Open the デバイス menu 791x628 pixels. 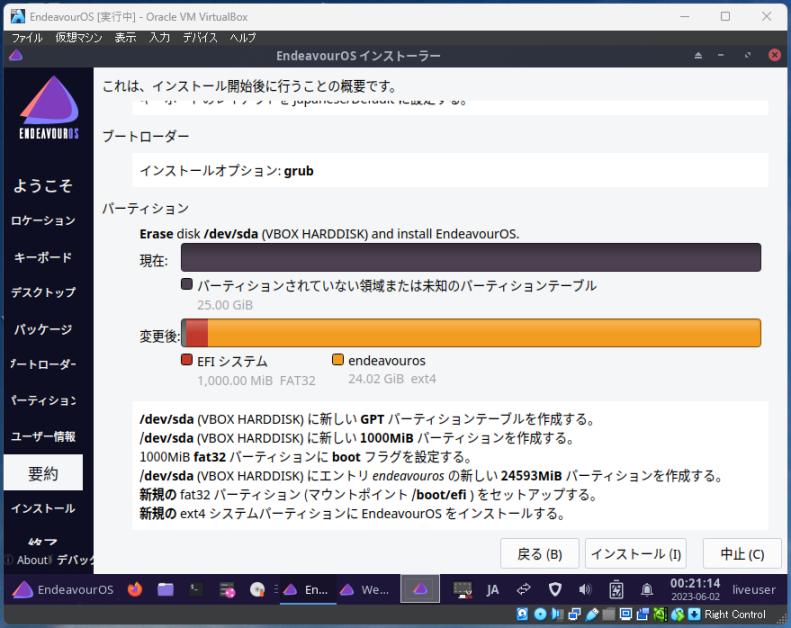(200, 37)
